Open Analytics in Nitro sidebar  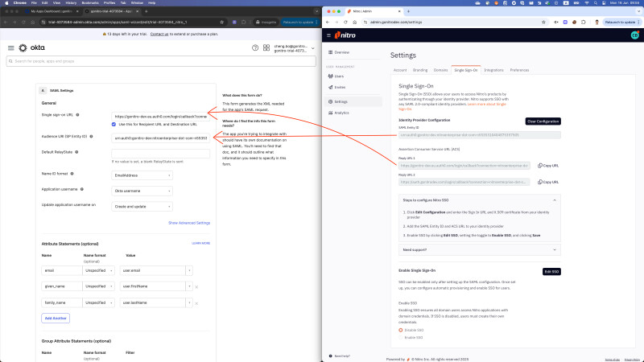[339, 113]
